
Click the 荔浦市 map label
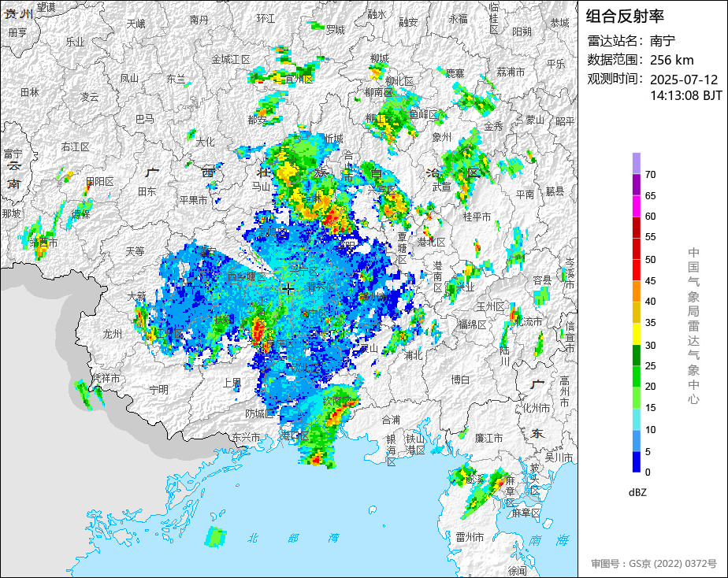511,72
